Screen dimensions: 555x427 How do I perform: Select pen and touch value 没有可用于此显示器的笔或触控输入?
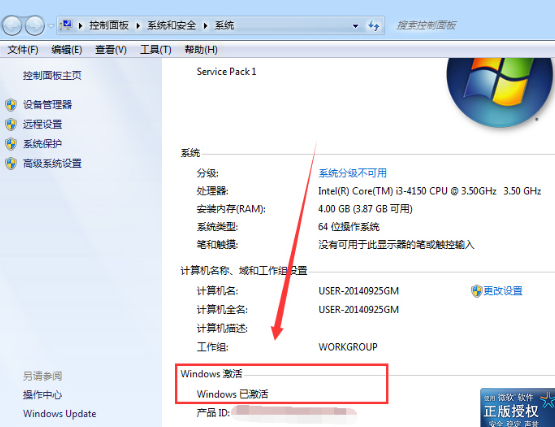pyautogui.click(x=396, y=245)
